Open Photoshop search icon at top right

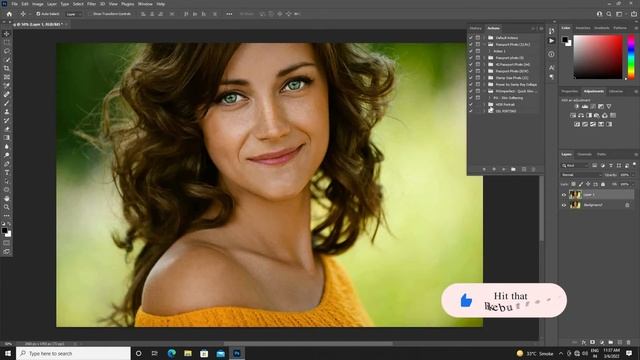tap(609, 14)
